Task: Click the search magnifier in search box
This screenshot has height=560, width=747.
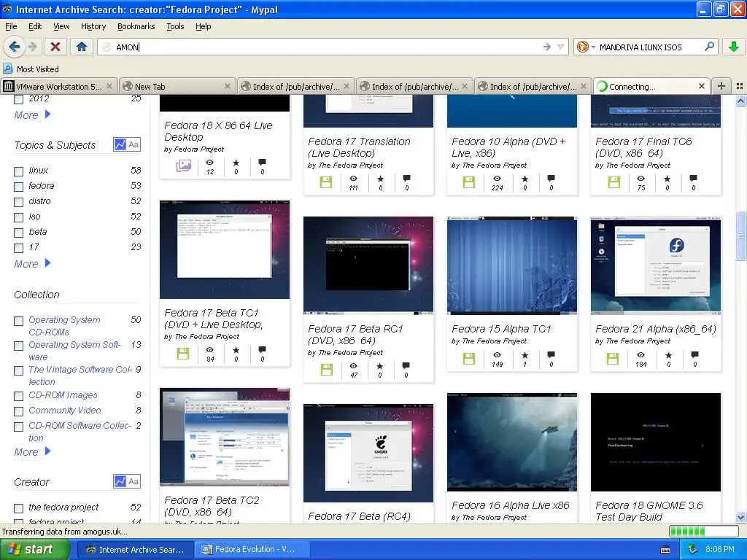Action: pyautogui.click(x=709, y=47)
